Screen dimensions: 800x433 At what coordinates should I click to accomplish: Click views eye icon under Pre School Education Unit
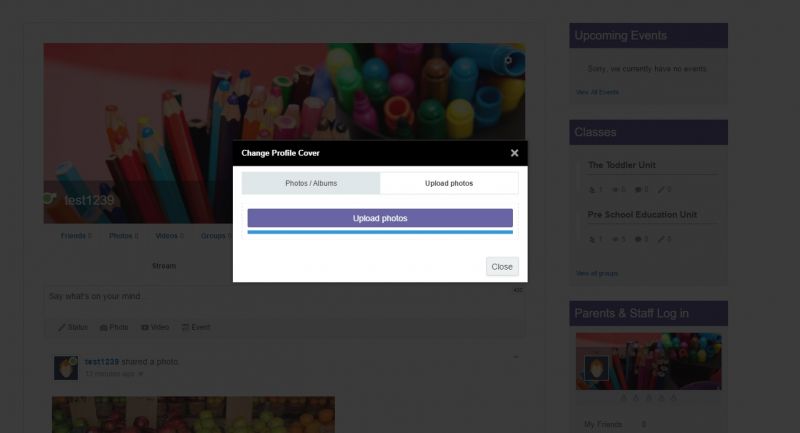click(x=615, y=239)
